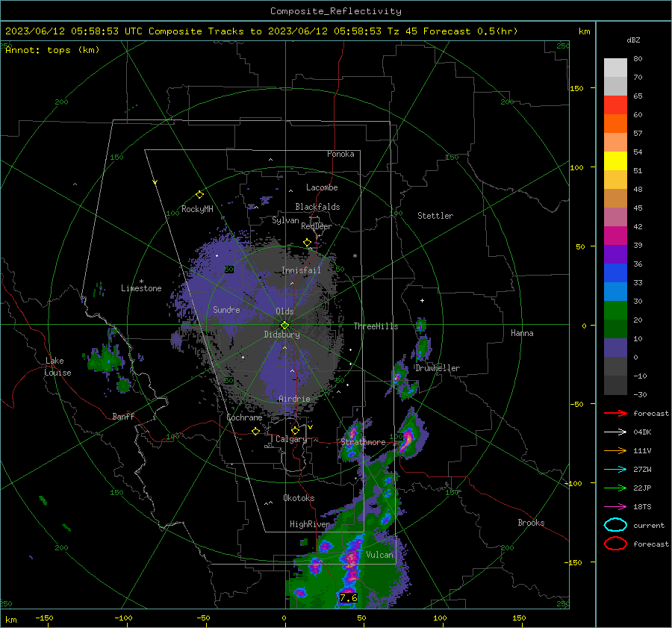Click the yellow diamond marker above RedDeer label's road
This screenshot has width=672, height=628.
[307, 243]
